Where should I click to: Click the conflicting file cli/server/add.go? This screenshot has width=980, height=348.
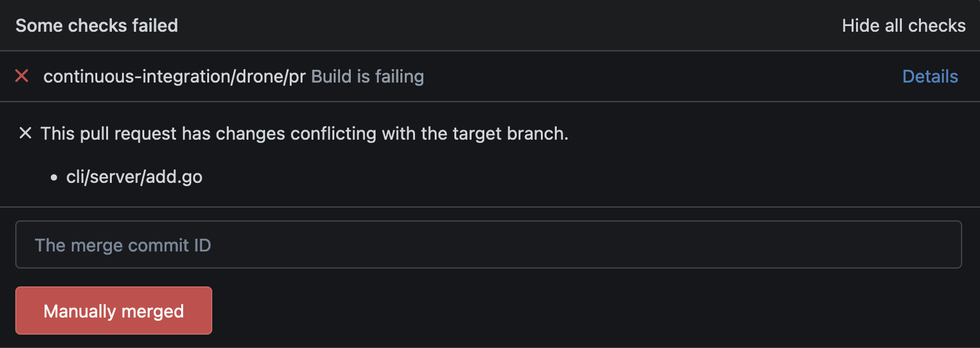(x=134, y=177)
